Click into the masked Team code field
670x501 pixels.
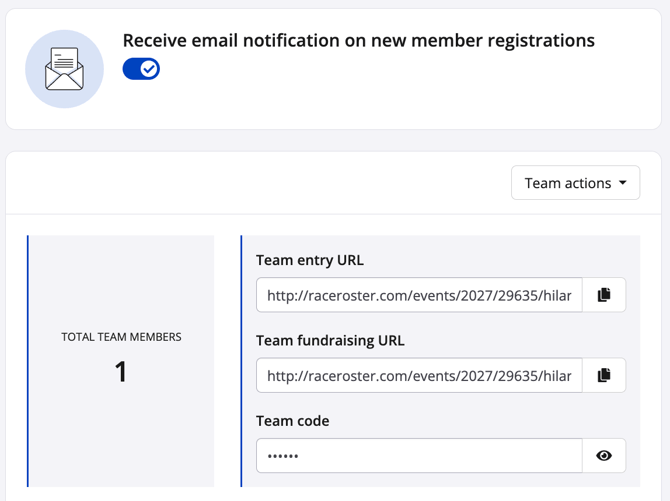pos(419,455)
